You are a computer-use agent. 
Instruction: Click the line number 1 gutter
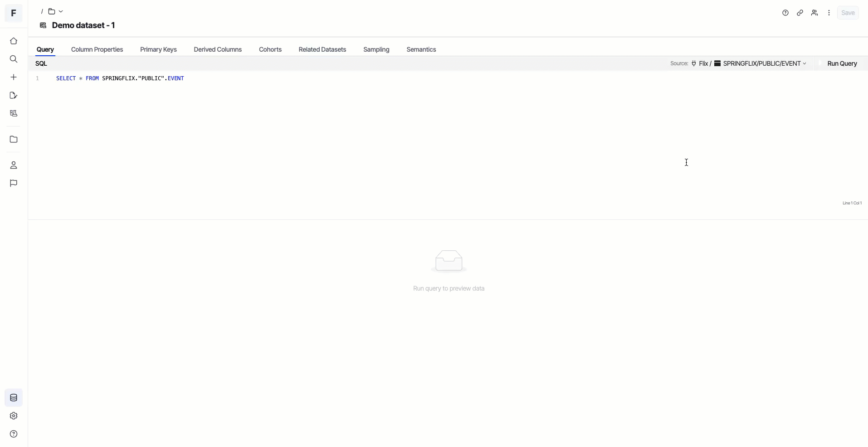(x=38, y=78)
